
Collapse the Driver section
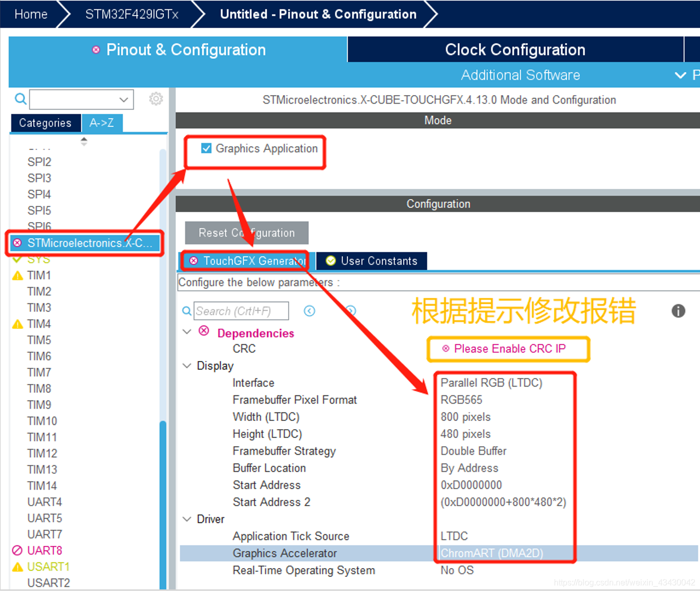187,519
